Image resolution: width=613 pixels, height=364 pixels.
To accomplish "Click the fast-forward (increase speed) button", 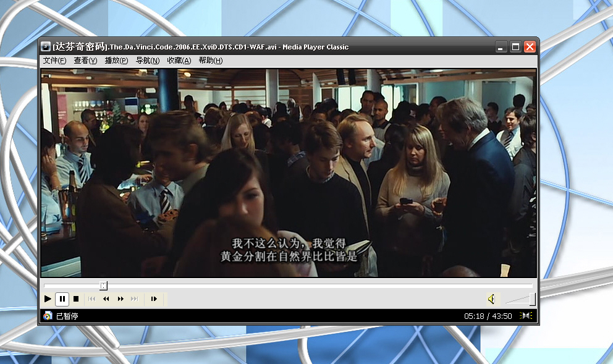I will point(120,299).
